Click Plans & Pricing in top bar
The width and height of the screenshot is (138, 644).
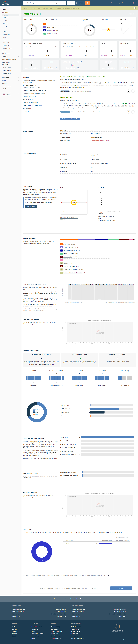click(x=115, y=3)
